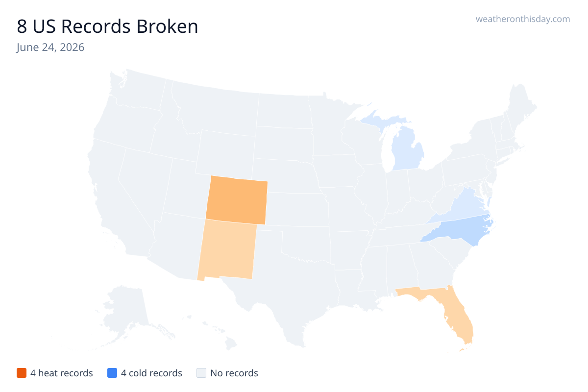
Task: Click the "4 cold records" legend label
Action: (x=151, y=373)
